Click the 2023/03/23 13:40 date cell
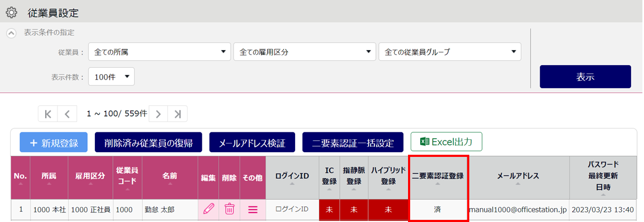 (603, 209)
